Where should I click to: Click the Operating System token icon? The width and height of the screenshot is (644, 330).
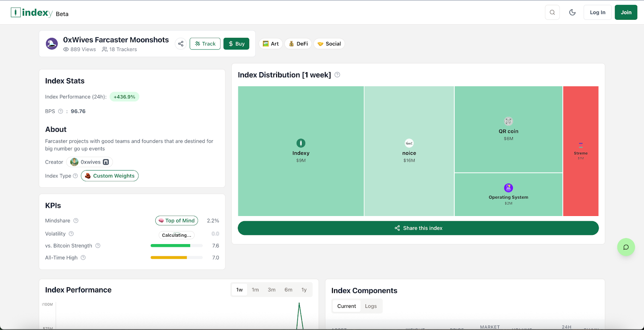[508, 188]
